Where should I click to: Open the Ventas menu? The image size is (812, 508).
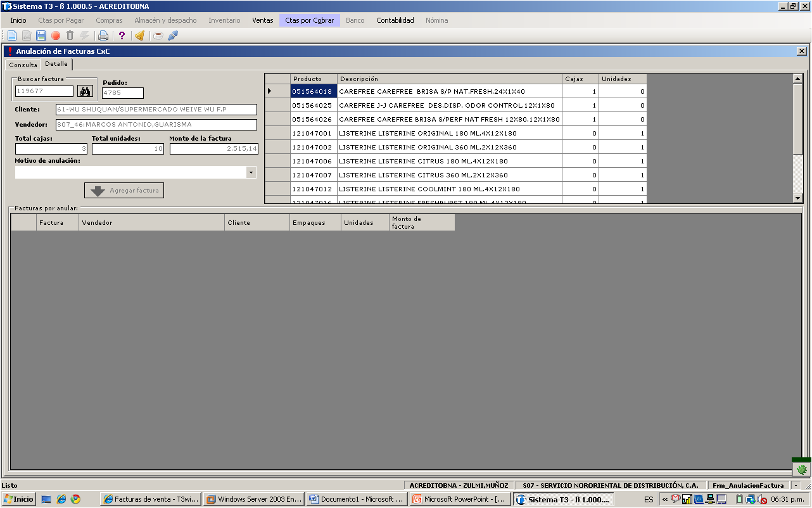[263, 20]
